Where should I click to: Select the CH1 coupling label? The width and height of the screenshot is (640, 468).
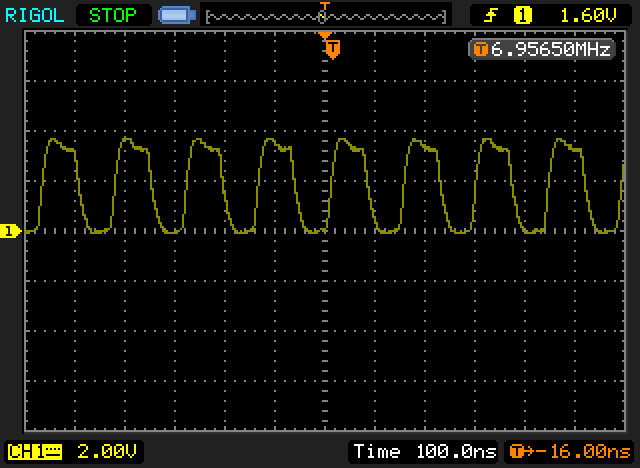35,452
